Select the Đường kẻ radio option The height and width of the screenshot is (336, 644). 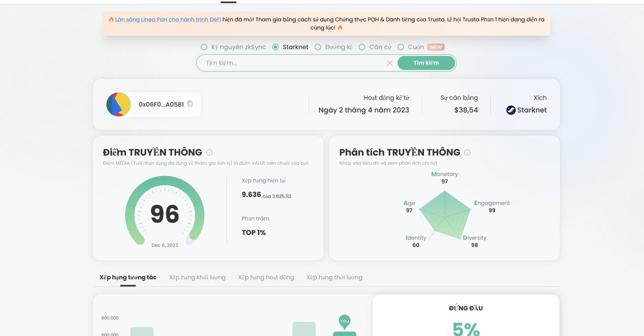(318, 47)
